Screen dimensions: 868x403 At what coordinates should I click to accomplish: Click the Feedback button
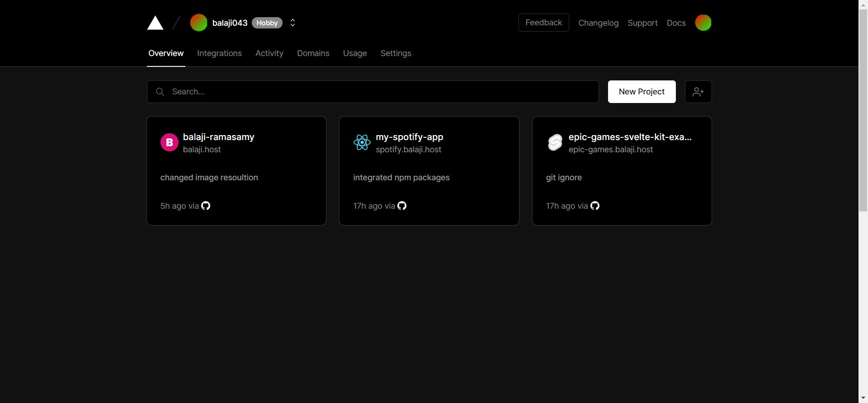(543, 23)
